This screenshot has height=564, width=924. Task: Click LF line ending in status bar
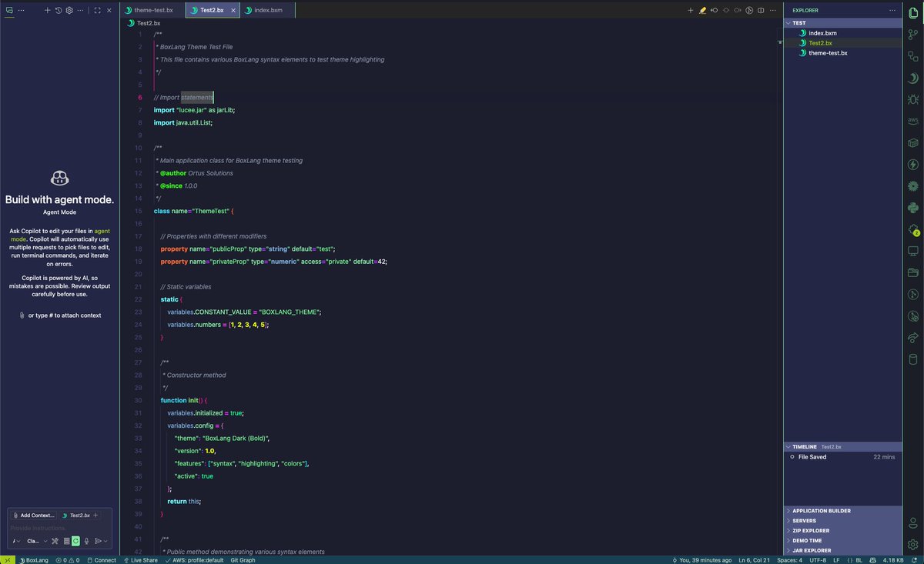coord(836,560)
